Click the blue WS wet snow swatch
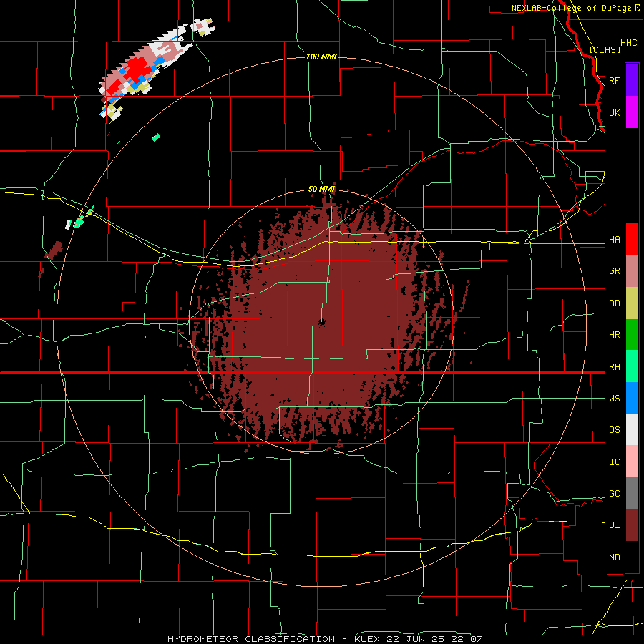 pos(632,398)
